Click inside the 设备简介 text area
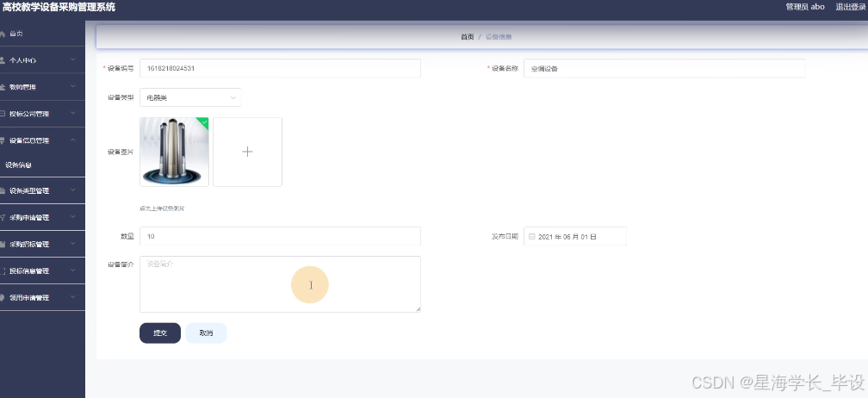This screenshot has height=398, width=868. tap(280, 284)
